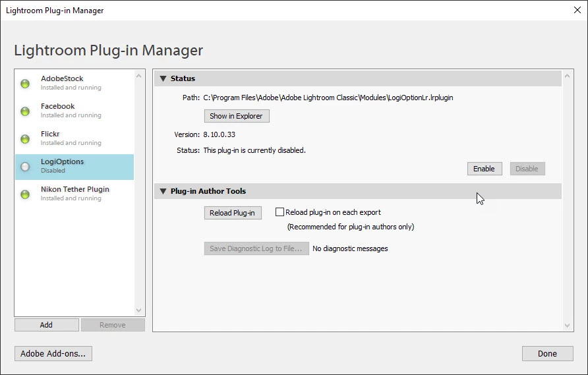The height and width of the screenshot is (375, 588).
Task: Click Done to close manager
Action: [x=548, y=353]
